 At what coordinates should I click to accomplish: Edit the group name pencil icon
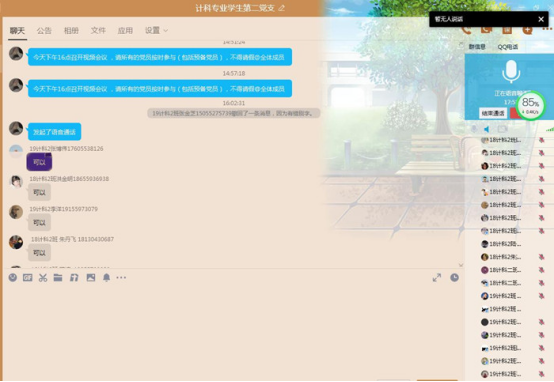tap(281, 8)
